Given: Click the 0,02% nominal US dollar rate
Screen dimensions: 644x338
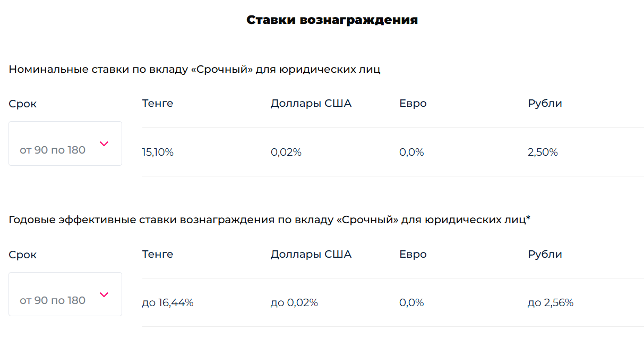Looking at the screenshot, I should coord(286,153).
